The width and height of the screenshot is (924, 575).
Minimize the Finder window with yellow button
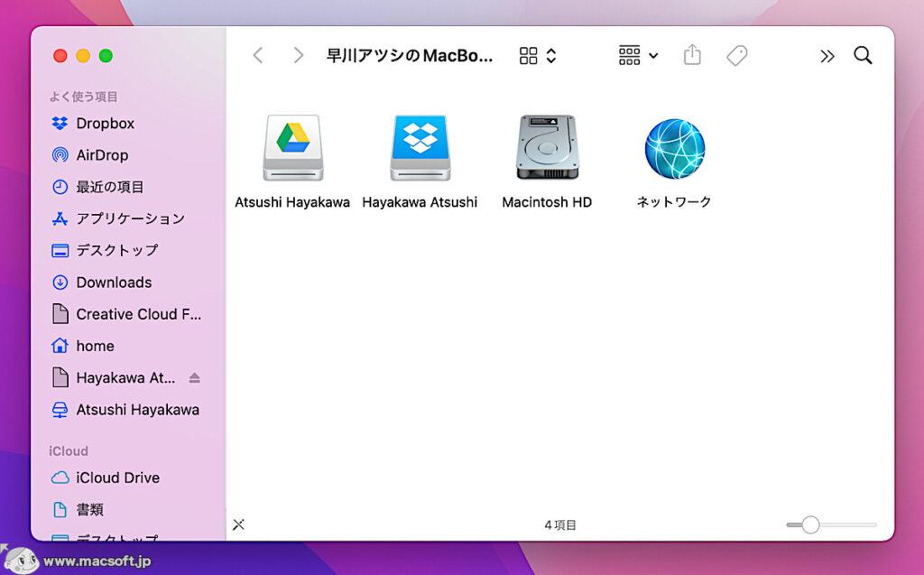pos(83,55)
